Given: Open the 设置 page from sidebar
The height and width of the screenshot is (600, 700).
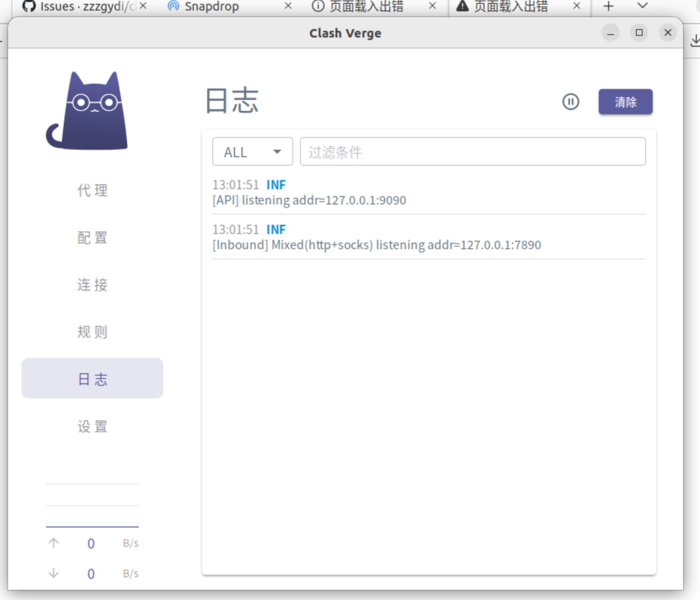Looking at the screenshot, I should tap(92, 426).
